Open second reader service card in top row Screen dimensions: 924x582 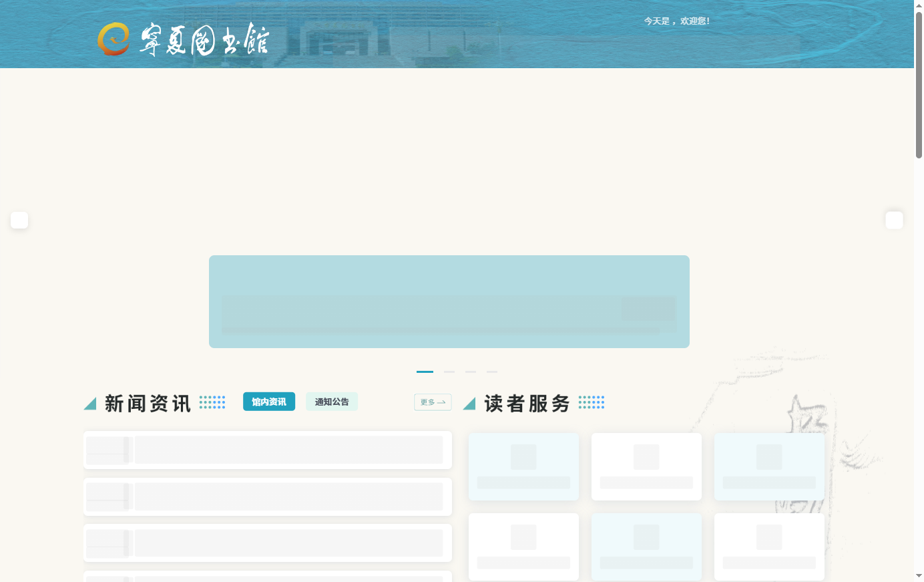[646, 466]
